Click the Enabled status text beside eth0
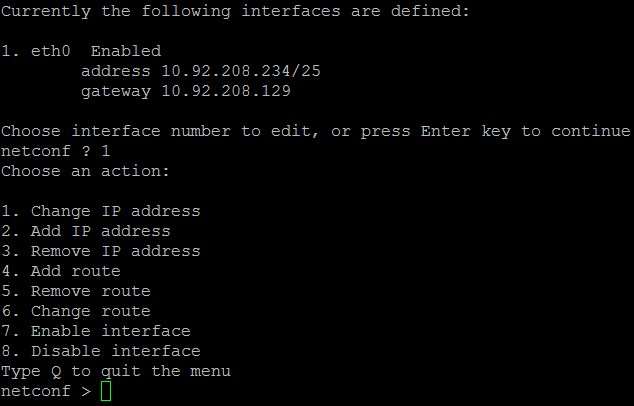Image resolution: width=634 pixels, height=406 pixels. [125, 51]
